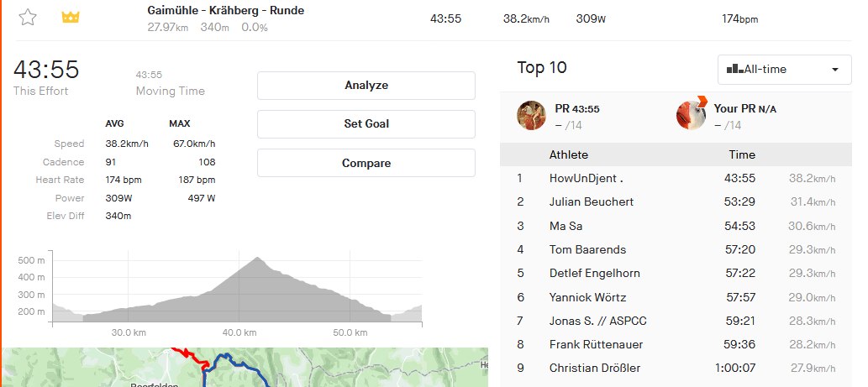Click the Set Goal button

(366, 124)
